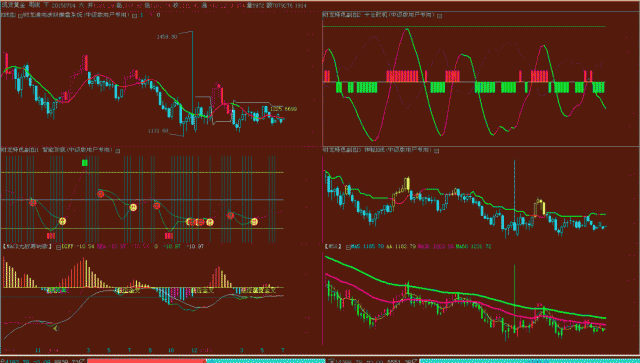Click the red bar in bottom status strip
The image size is (640, 363).
(147, 361)
